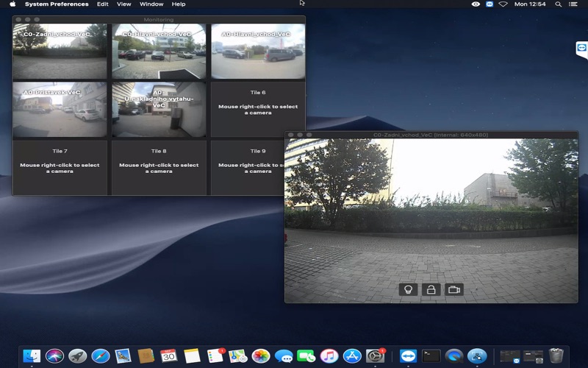Click the Mon 12:54 clock in menu bar
The width and height of the screenshot is (588, 368).
(x=530, y=4)
